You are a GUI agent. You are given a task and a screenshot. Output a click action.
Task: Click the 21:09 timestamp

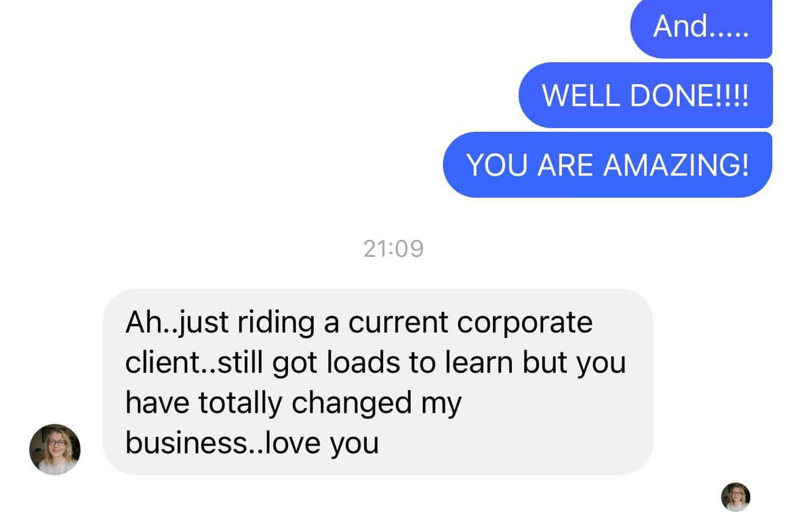click(x=393, y=249)
